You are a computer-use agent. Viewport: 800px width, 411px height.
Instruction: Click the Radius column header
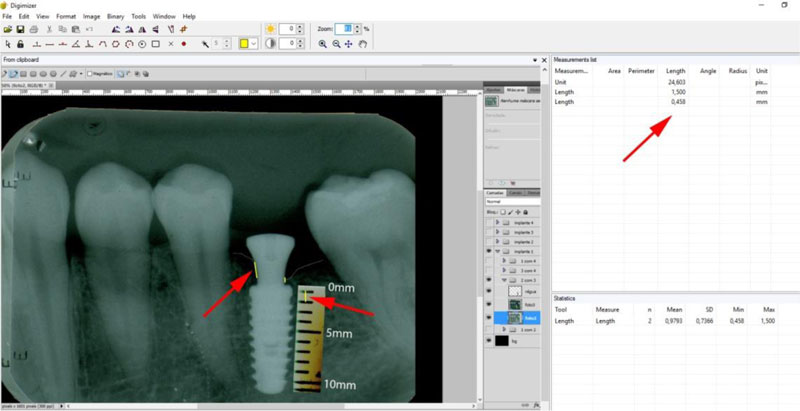[738, 71]
